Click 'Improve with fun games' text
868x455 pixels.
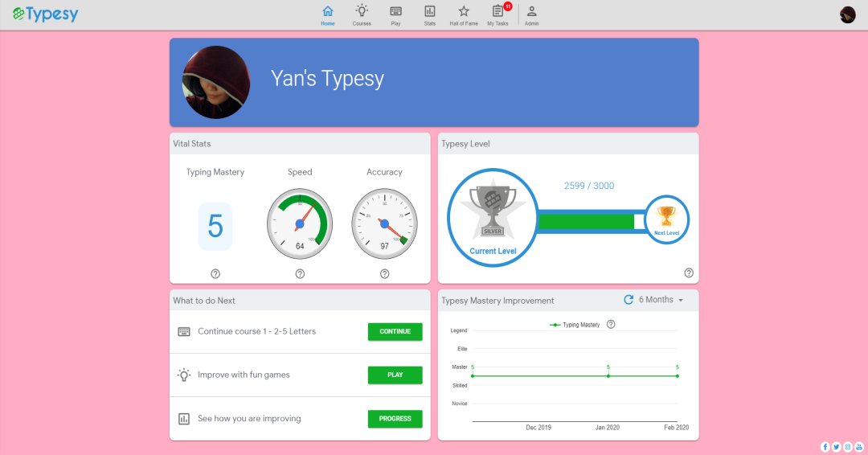[244, 375]
